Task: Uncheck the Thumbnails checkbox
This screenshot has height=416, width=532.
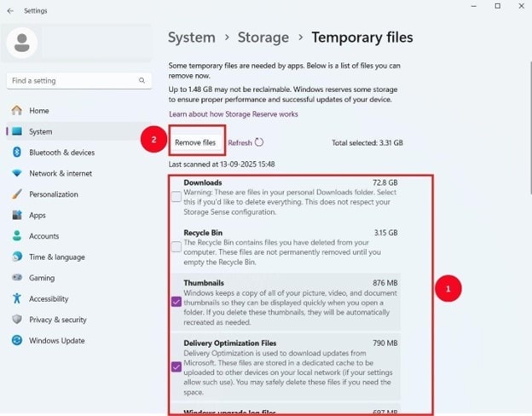Action: tap(176, 302)
